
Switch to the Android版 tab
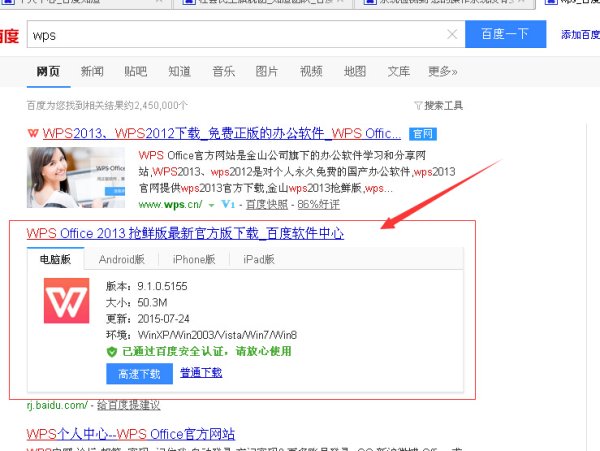pyautogui.click(x=122, y=259)
